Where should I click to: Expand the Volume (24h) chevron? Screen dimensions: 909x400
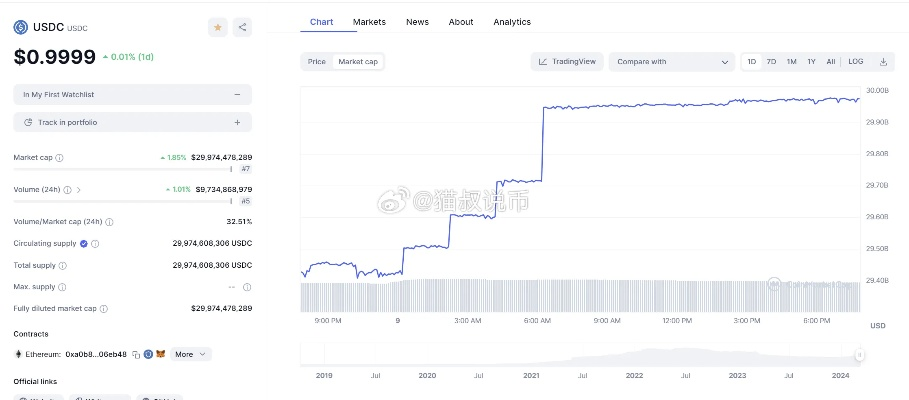point(78,189)
